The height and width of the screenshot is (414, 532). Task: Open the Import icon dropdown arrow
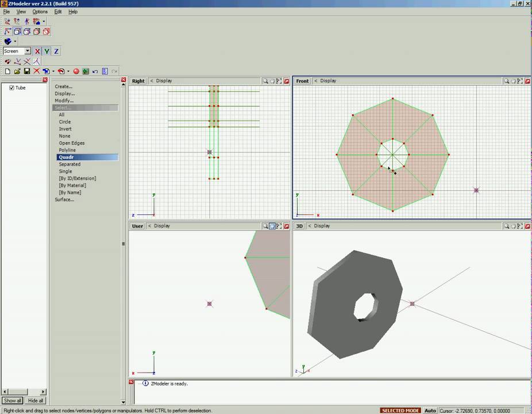(53, 71)
